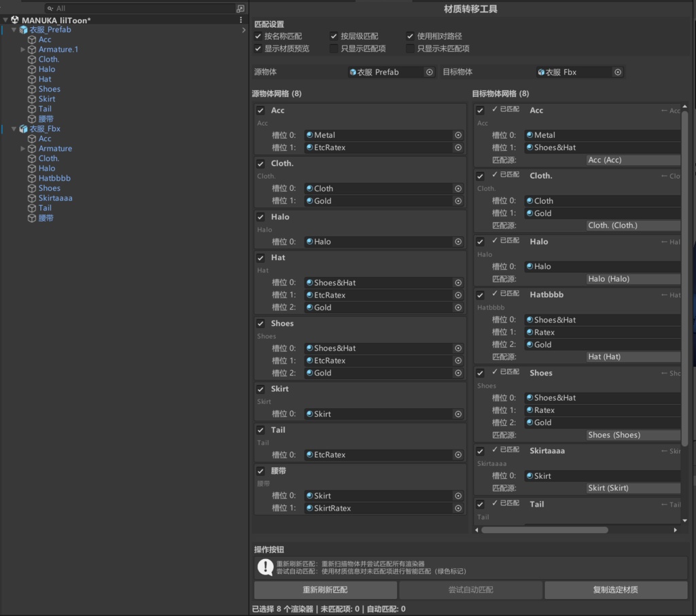Collapse the 衣服_Prefab tree item
696x616 pixels.
coord(13,29)
